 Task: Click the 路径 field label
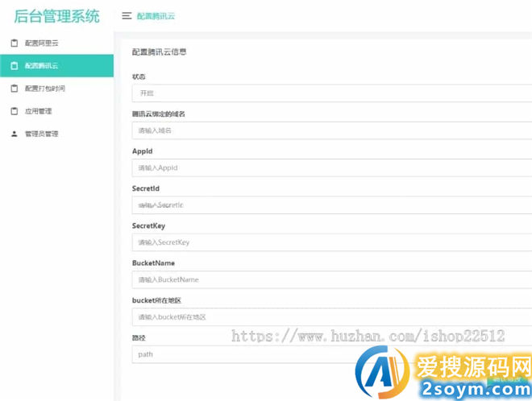[x=139, y=337]
